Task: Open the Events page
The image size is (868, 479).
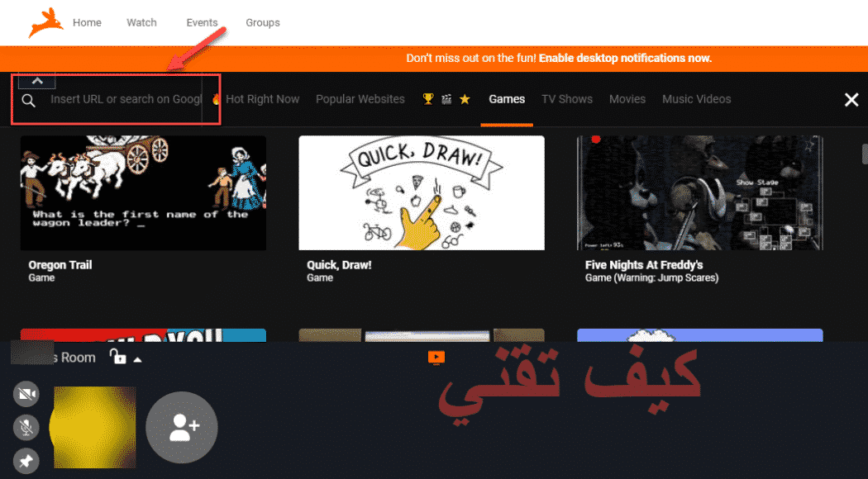Action: [202, 22]
